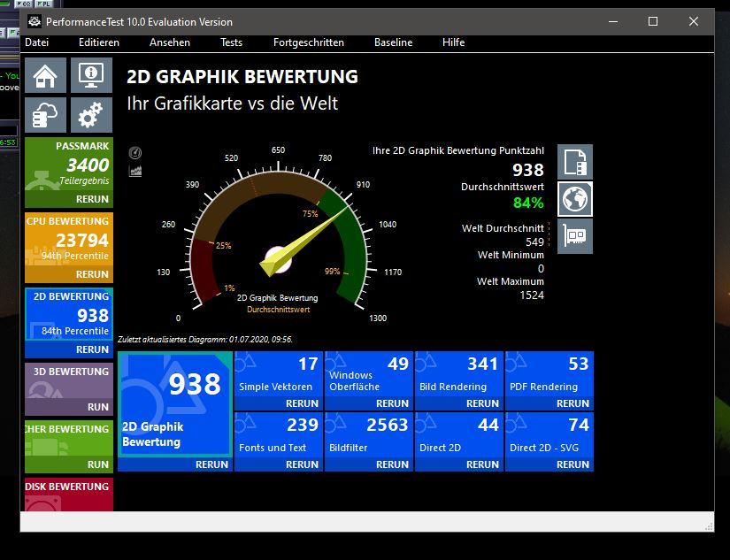730x560 pixels.
Task: Rerun the 2D Bewertung sidebar test
Action: pyautogui.click(x=92, y=349)
